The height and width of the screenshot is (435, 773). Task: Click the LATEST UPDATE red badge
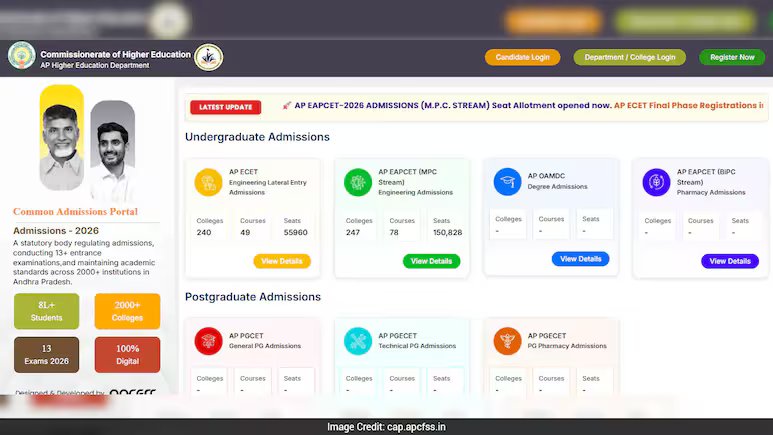coord(226,107)
